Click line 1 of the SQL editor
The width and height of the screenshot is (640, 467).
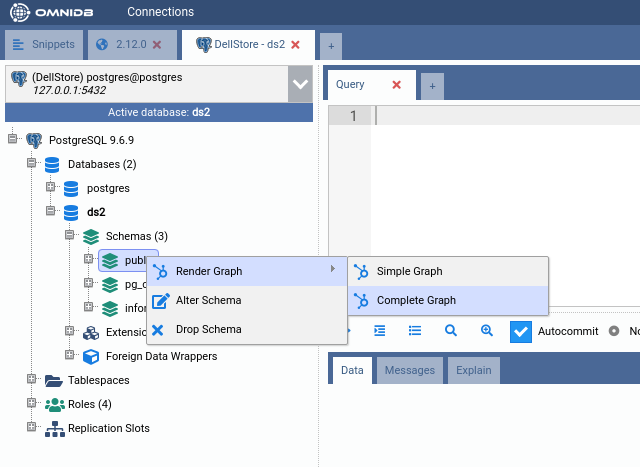[x=507, y=116]
